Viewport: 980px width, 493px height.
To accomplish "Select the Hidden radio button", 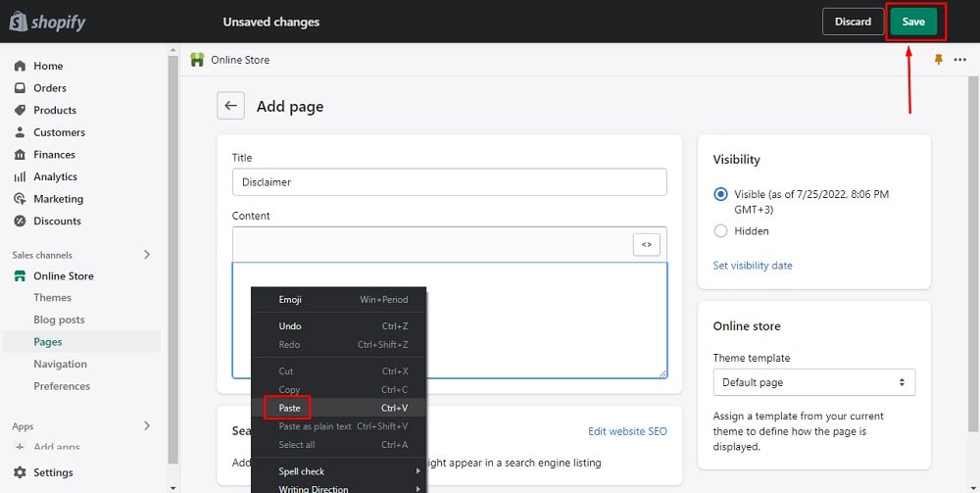I will click(x=720, y=231).
